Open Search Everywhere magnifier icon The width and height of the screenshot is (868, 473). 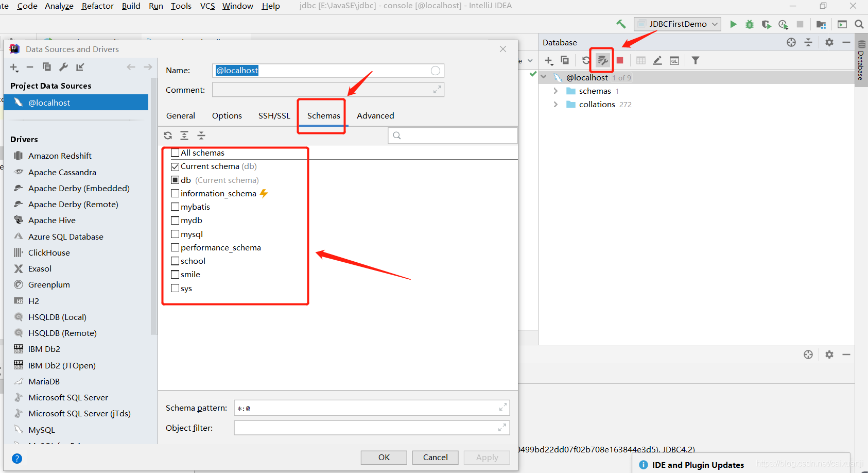[859, 24]
